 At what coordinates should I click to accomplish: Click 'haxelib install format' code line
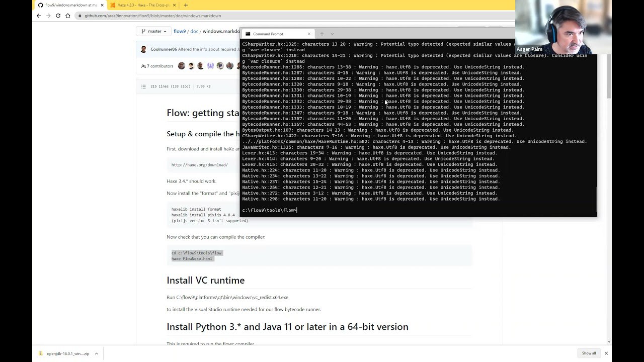196,209
